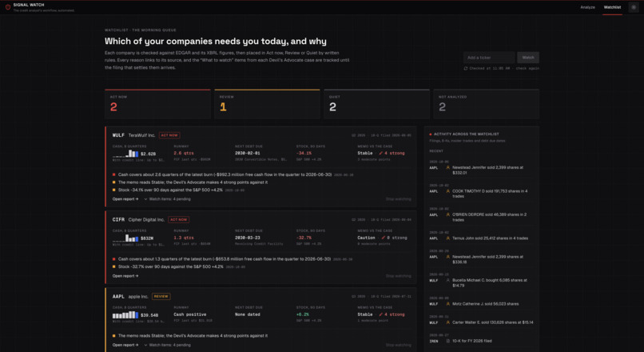
Task: Open report for apple Inc.
Action: pyautogui.click(x=125, y=345)
